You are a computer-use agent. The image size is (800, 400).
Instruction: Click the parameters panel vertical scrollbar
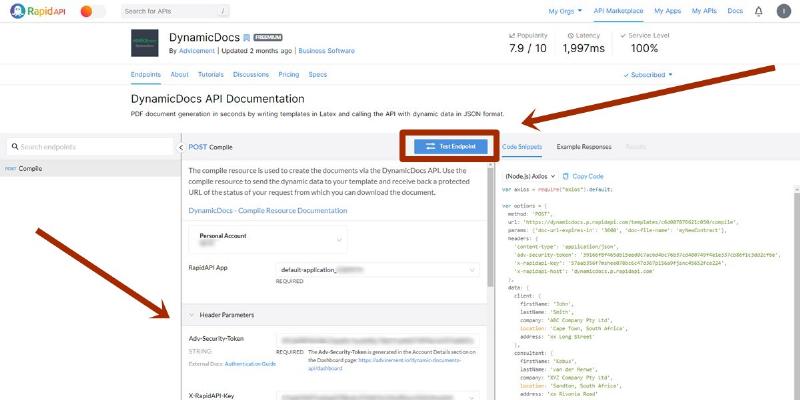490,227
